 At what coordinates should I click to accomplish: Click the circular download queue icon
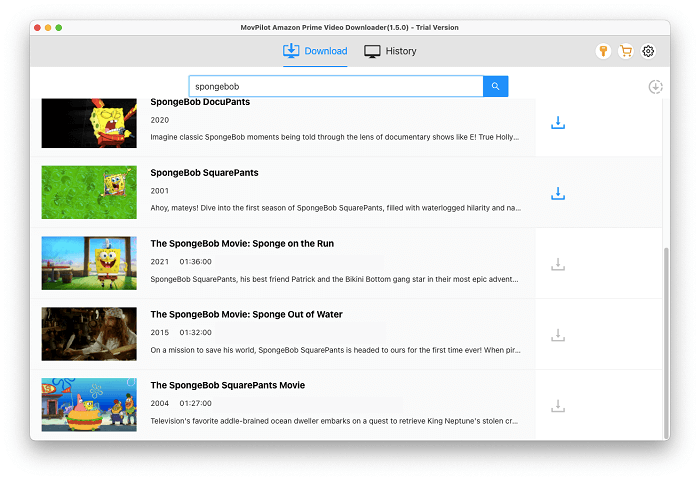[x=655, y=87]
